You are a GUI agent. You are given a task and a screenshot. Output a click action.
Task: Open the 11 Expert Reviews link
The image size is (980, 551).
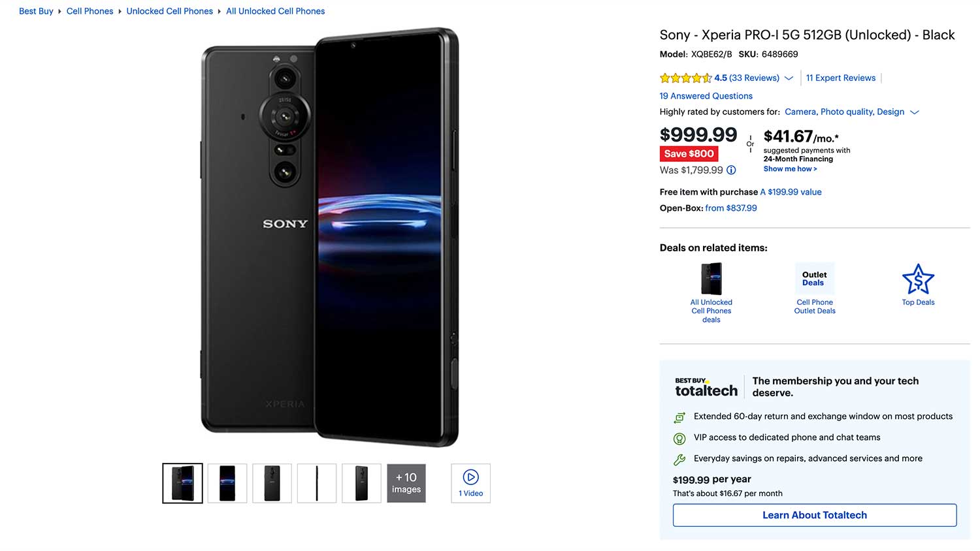pos(840,78)
